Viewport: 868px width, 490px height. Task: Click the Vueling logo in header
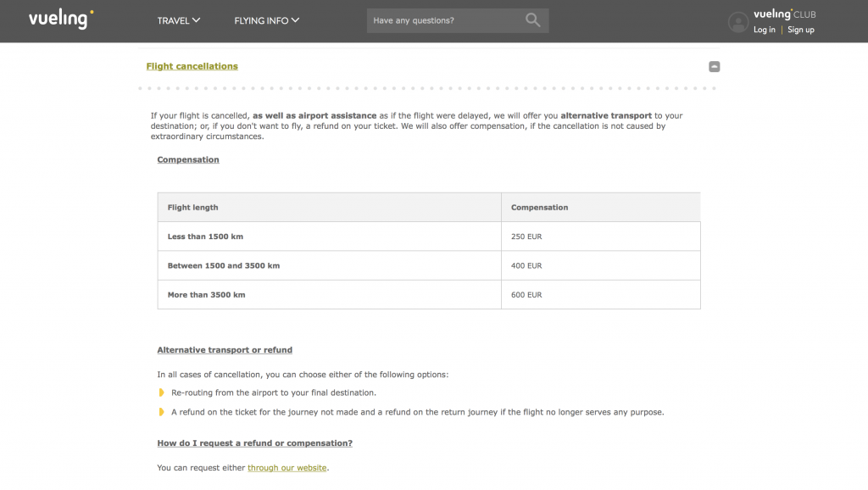tap(61, 19)
